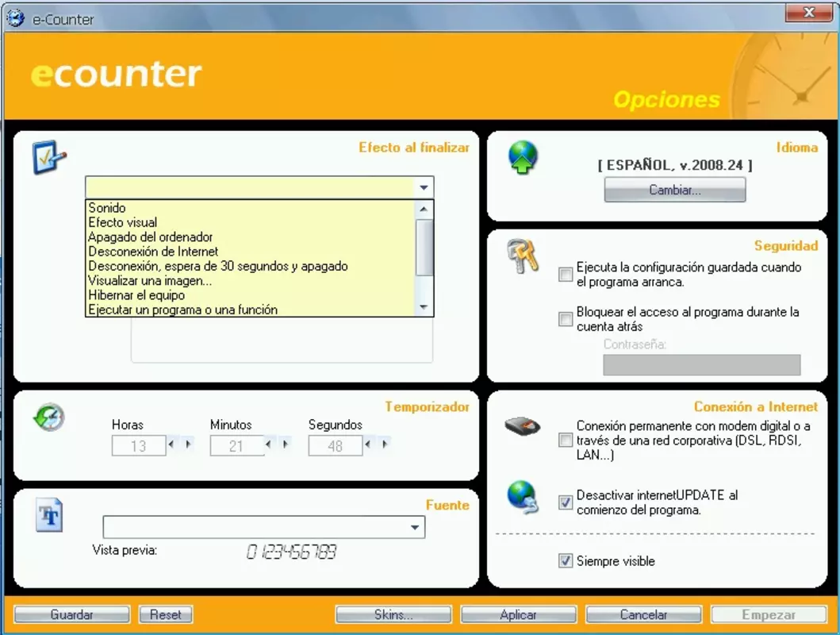Click the Efecto al finalizar checklist icon
Viewport: 840px width, 635px height.
[x=49, y=156]
